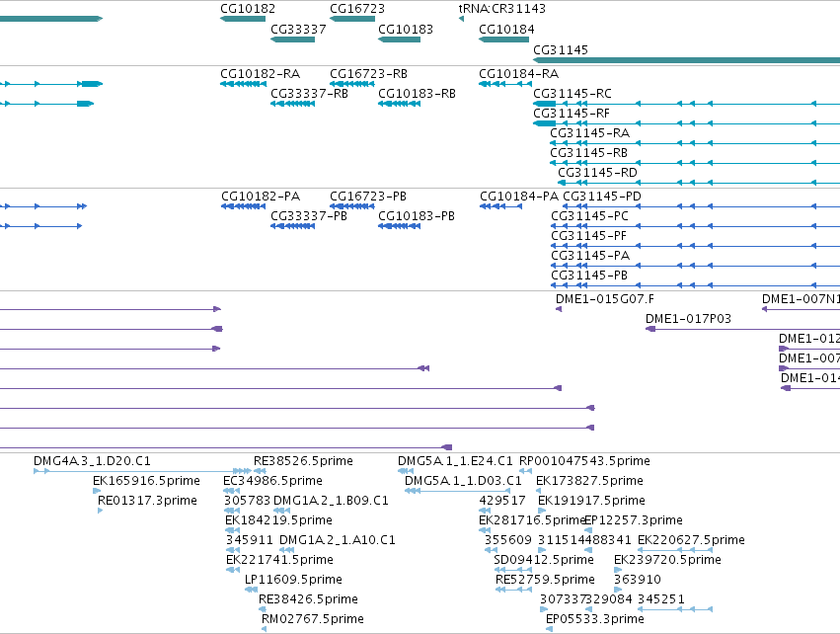Select the DMG5A1_1.E24.C1 EST label
Screen dimensions: 840x634
[455, 461]
